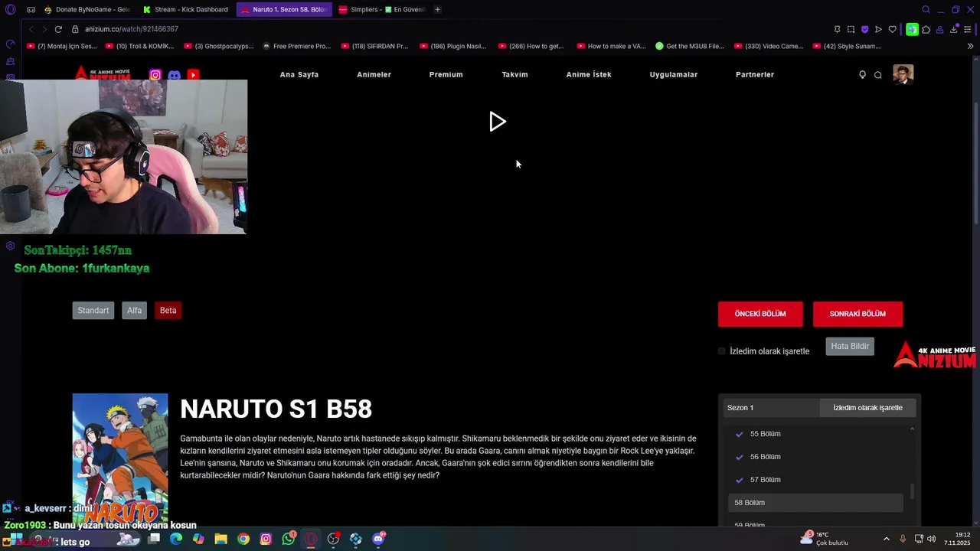
Task: Open the extensions puzzle icon
Action: click(x=926, y=29)
